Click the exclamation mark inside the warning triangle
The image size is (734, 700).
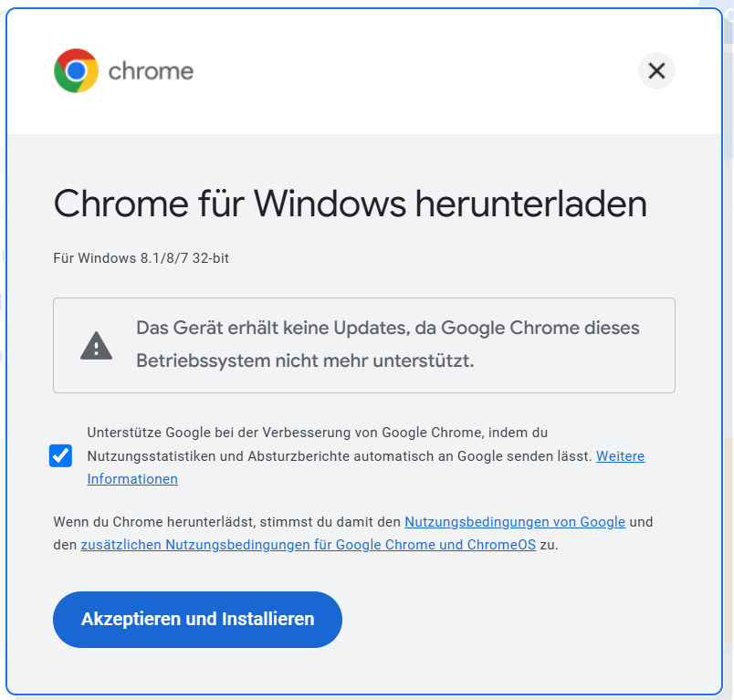pos(95,349)
